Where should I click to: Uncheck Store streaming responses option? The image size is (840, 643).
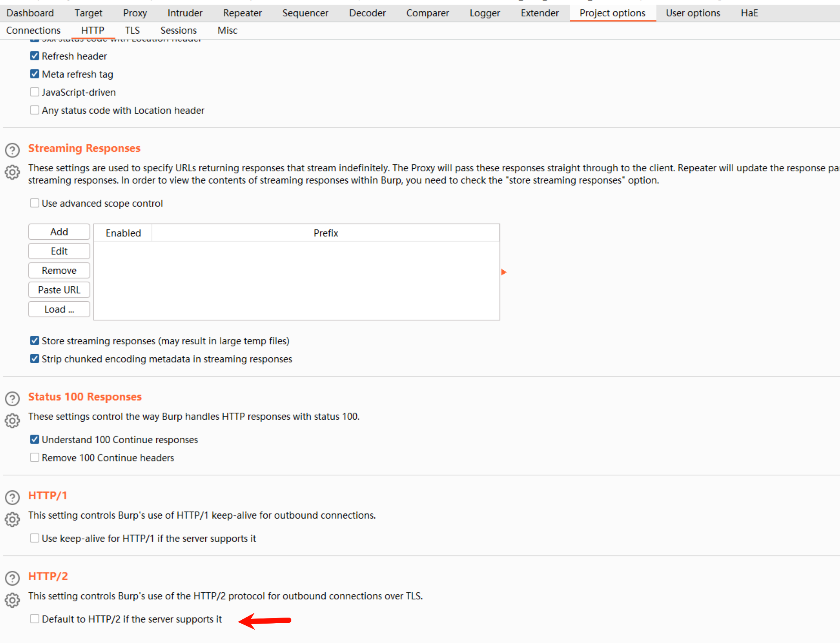(35, 341)
